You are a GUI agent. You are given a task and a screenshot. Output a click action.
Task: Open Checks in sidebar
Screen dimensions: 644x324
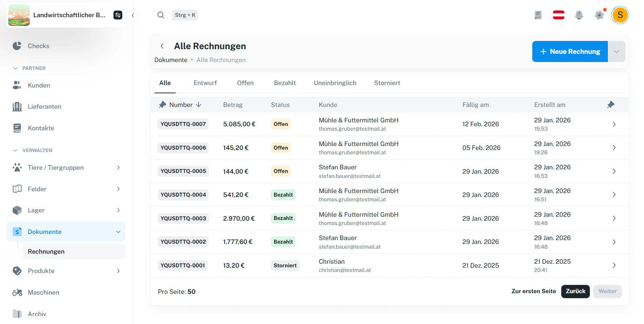[66, 46]
